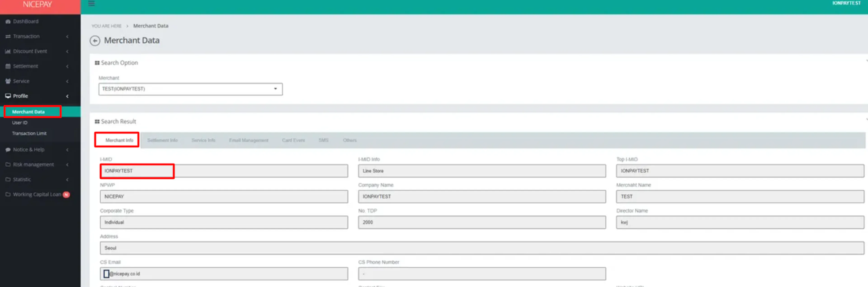Click the Service users icon

8,81
